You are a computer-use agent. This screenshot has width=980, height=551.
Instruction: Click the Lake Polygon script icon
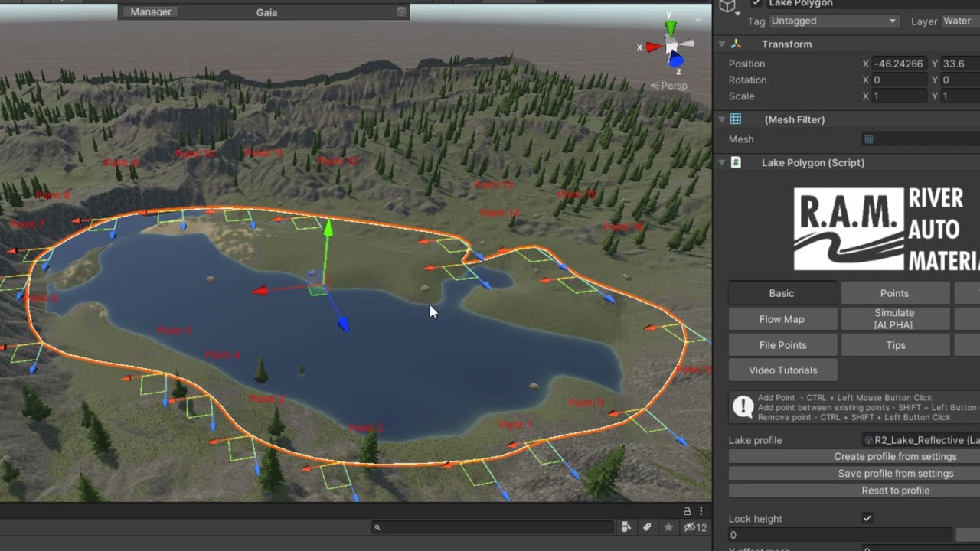pos(736,162)
